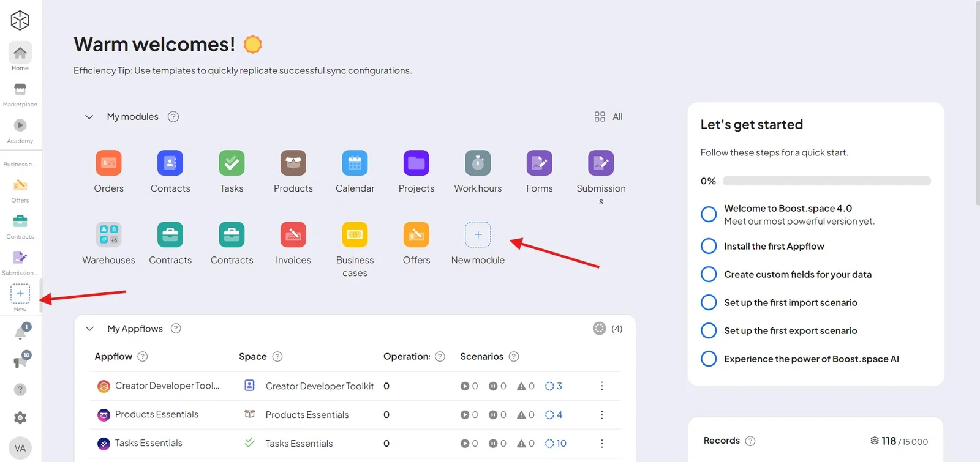Open help question mark in sidebar
Image resolution: width=980 pixels, height=462 pixels.
20,390
